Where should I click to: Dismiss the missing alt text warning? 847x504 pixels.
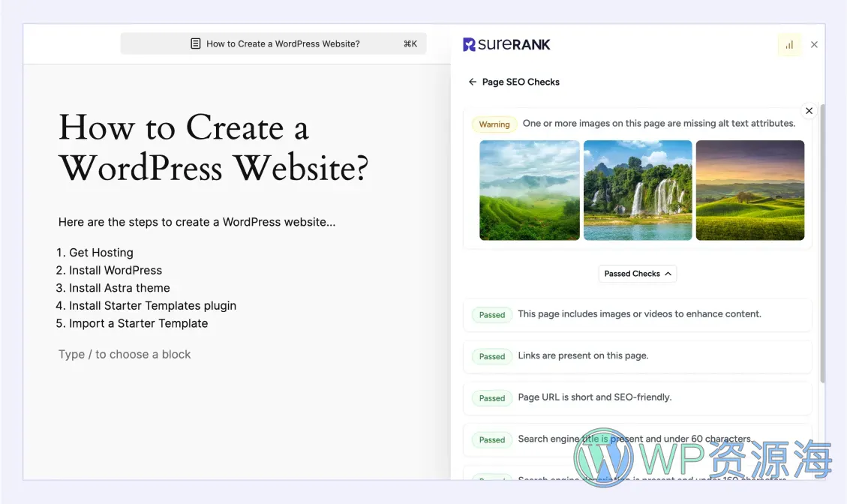[x=809, y=110]
